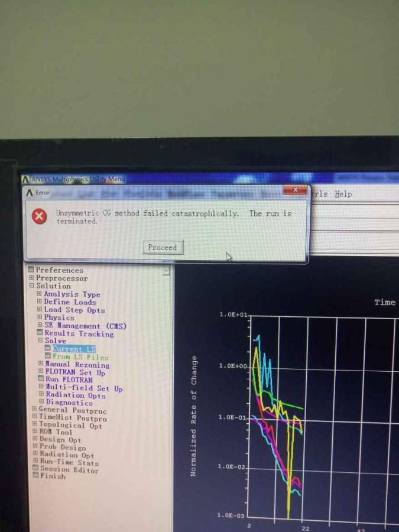Select the Session Editor entry
This screenshot has width=399, height=532.
coord(70,469)
